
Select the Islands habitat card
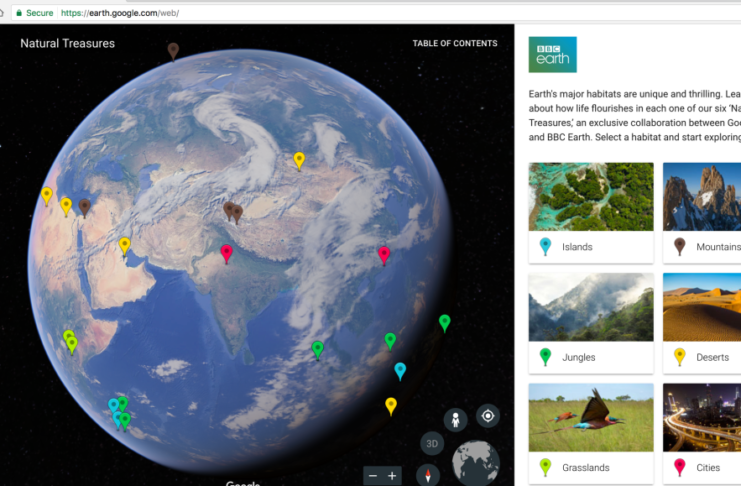click(x=590, y=213)
